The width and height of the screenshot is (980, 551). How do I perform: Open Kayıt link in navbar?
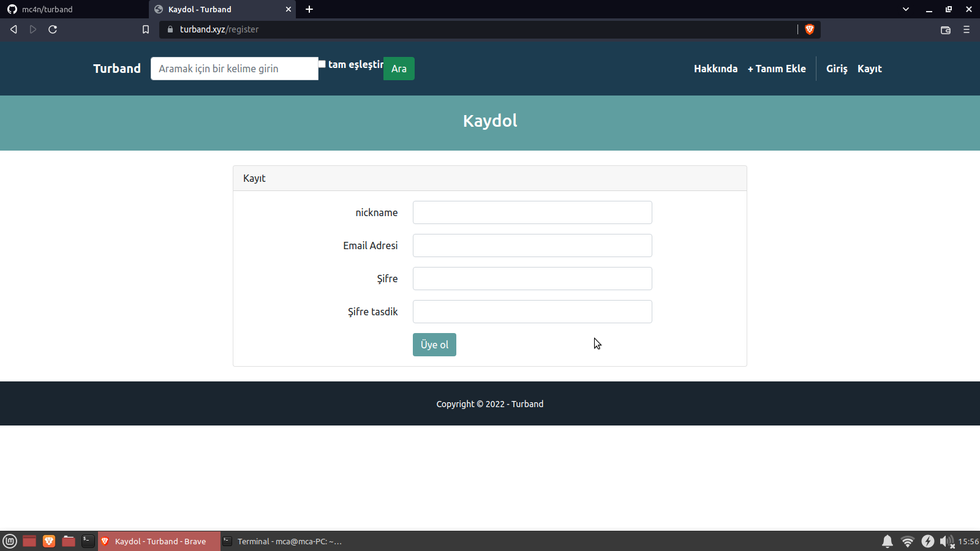[869, 69]
